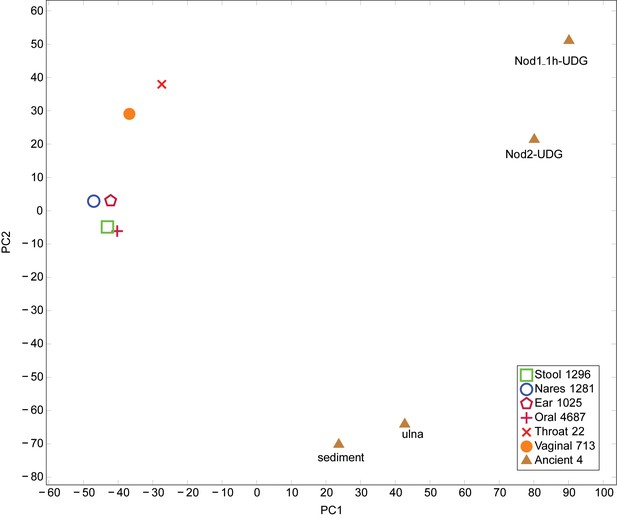The height and width of the screenshot is (518, 617).
Task: Select the triangle above Nod1_1h-UDG label
Action: [x=569, y=39]
